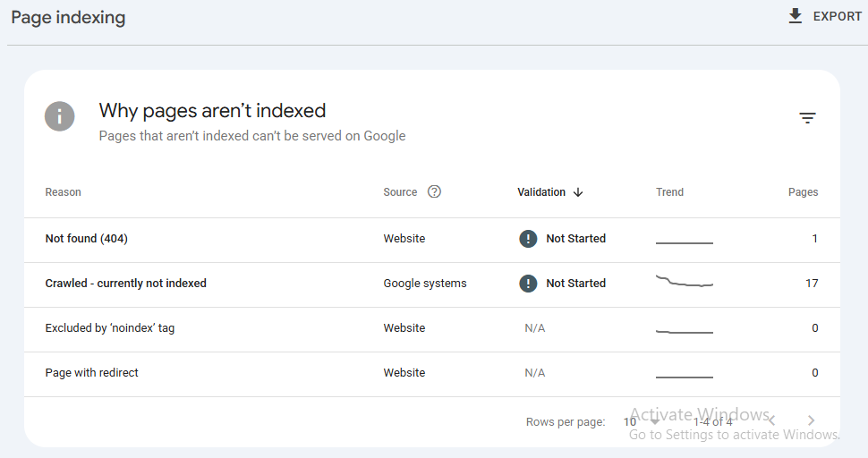Click the Trend column header
Image resolution: width=868 pixels, height=458 pixels.
click(x=670, y=192)
